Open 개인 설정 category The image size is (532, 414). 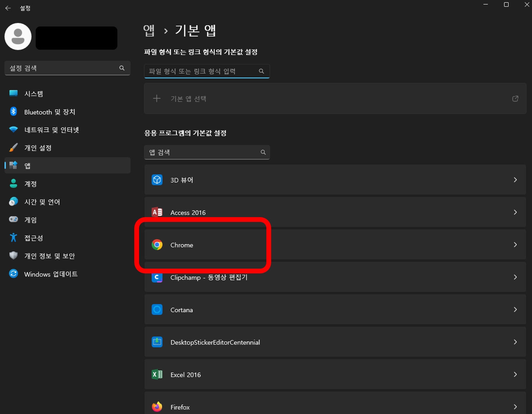(x=67, y=148)
